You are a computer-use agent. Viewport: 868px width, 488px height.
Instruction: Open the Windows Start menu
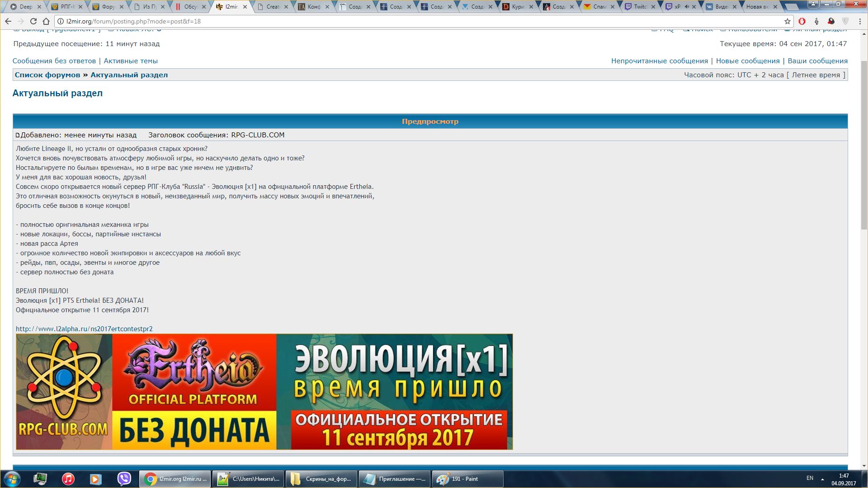12,479
